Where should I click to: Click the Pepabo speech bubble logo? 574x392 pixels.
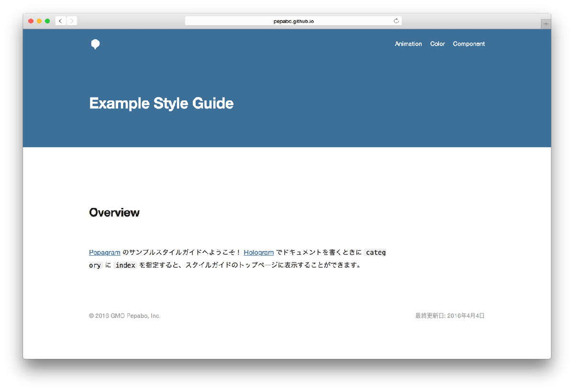(95, 44)
